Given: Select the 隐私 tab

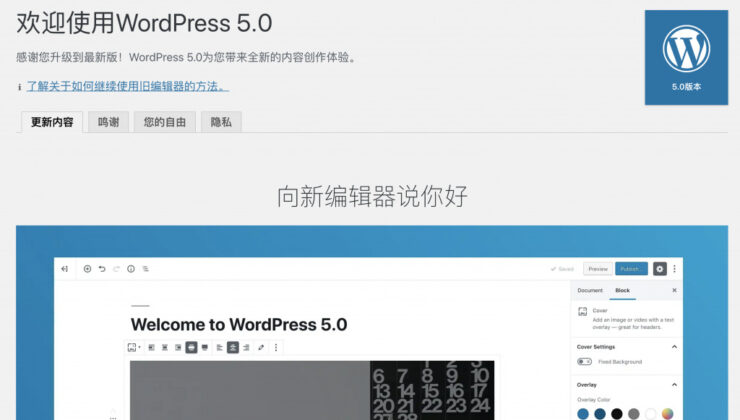Looking at the screenshot, I should click(x=221, y=122).
